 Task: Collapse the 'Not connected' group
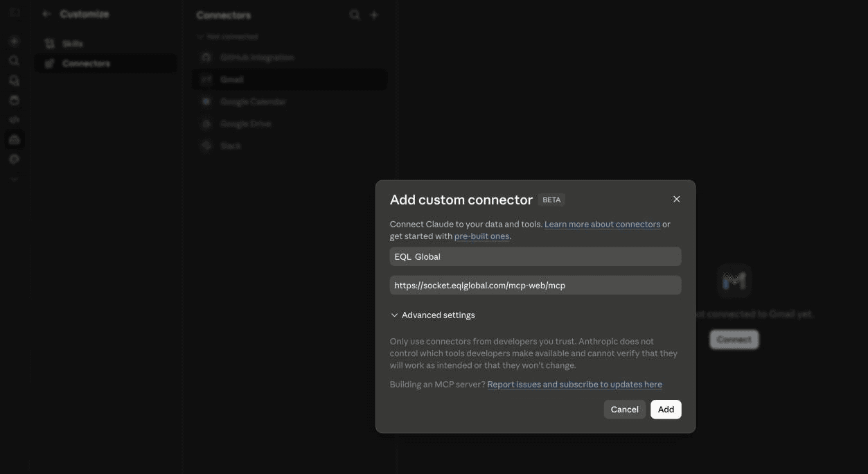[x=227, y=37]
